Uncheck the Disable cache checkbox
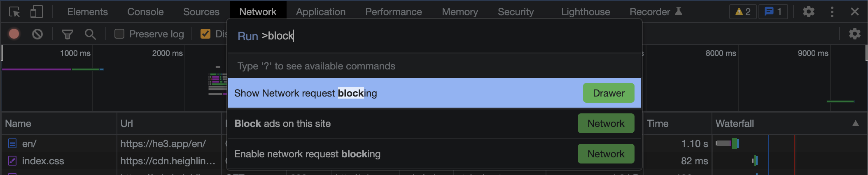The height and width of the screenshot is (175, 868). click(205, 34)
